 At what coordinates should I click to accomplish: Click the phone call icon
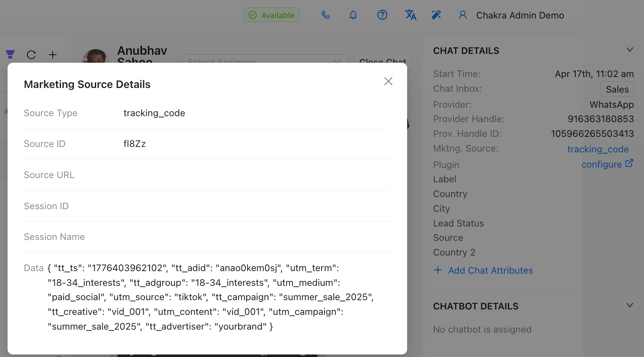[325, 15]
